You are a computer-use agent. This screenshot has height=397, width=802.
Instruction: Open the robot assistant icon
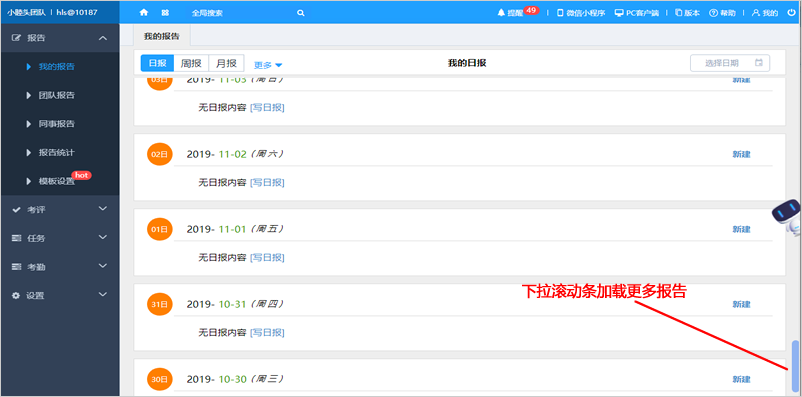pos(788,216)
